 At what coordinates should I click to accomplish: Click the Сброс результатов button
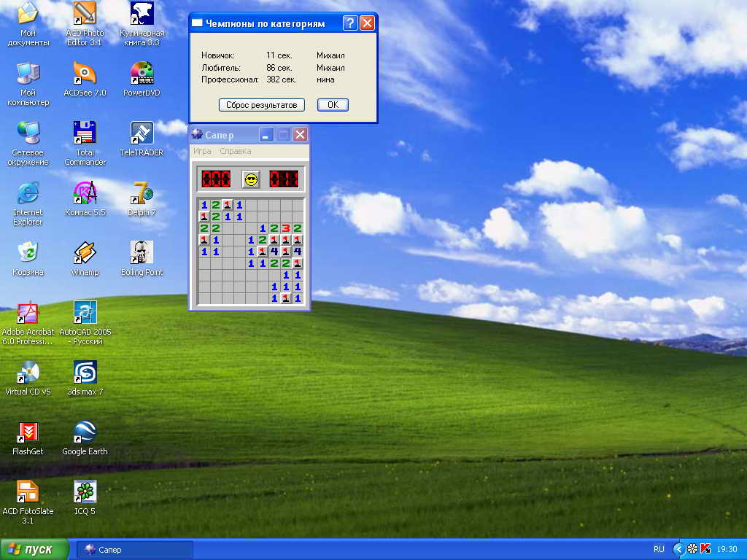coord(262,105)
